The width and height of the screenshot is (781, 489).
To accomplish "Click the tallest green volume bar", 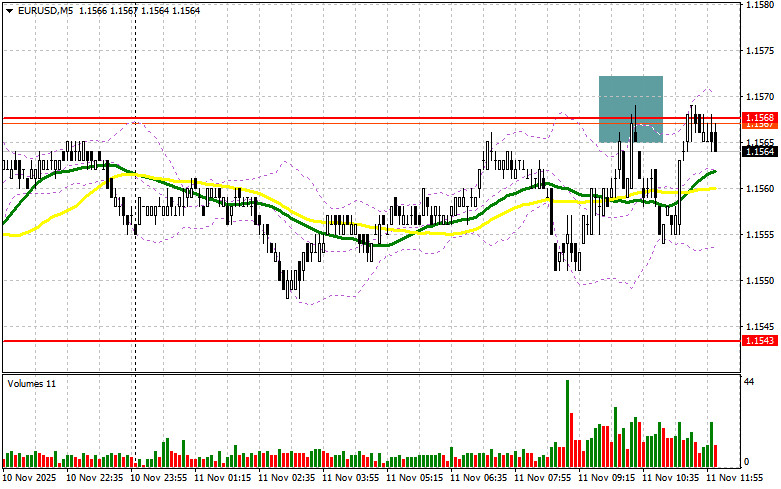I will tap(567, 423).
